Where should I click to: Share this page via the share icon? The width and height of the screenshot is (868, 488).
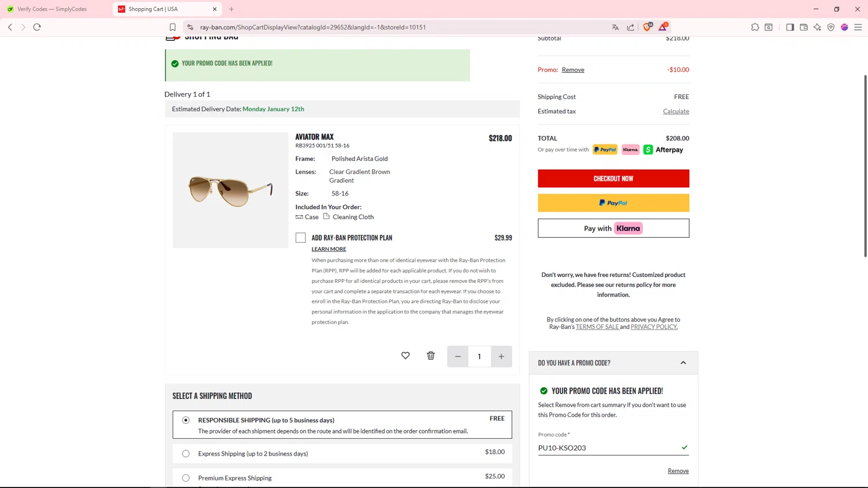[x=630, y=27]
